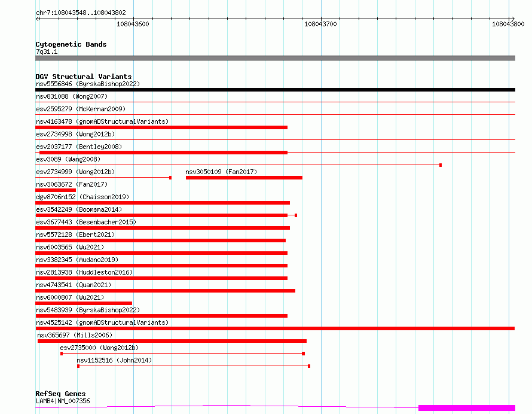Click the magenta LAMB4 exon block

pyautogui.click(x=467, y=408)
